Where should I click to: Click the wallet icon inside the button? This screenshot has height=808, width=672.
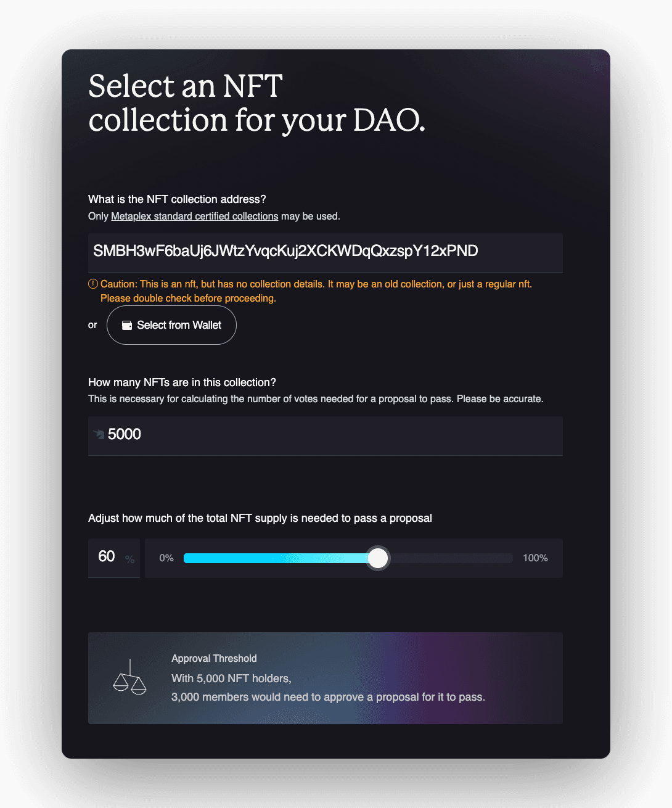[127, 325]
